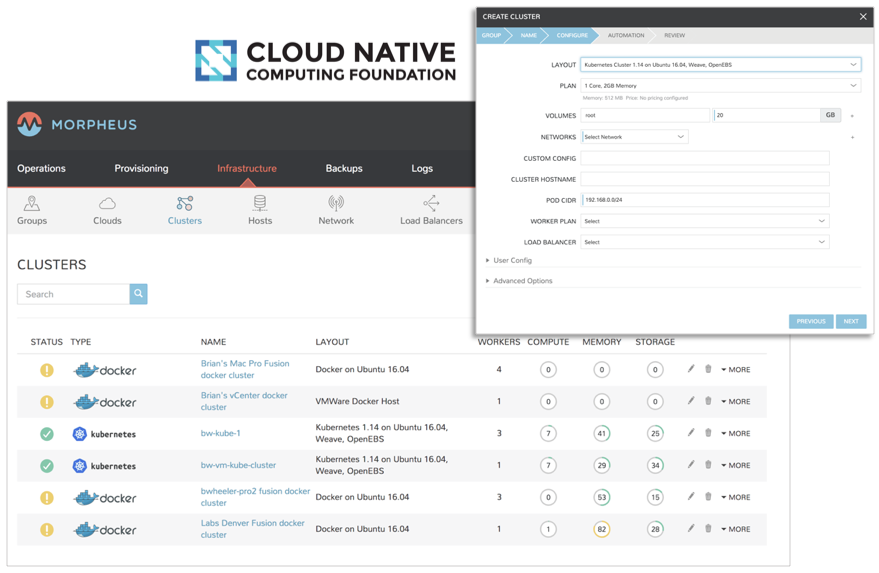
Task: Click memory gauge 82 for Labs Denver
Action: click(x=602, y=529)
